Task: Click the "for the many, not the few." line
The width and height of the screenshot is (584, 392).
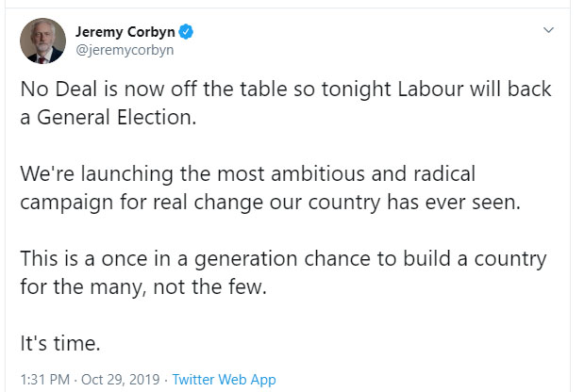Action: click(144, 287)
